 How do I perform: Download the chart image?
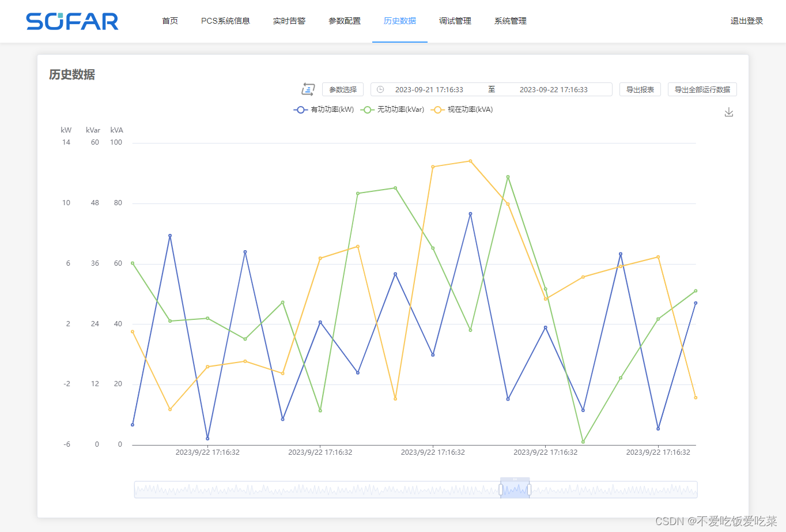(729, 112)
